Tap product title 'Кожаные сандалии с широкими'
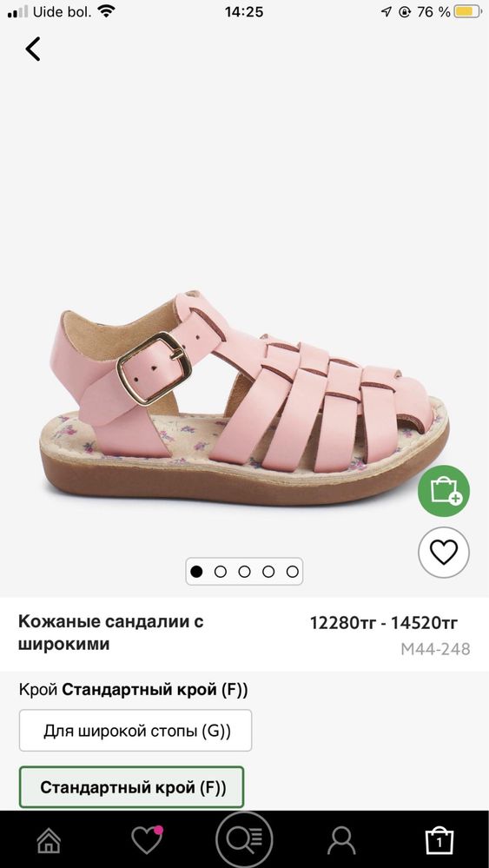The image size is (489, 868). (110, 633)
